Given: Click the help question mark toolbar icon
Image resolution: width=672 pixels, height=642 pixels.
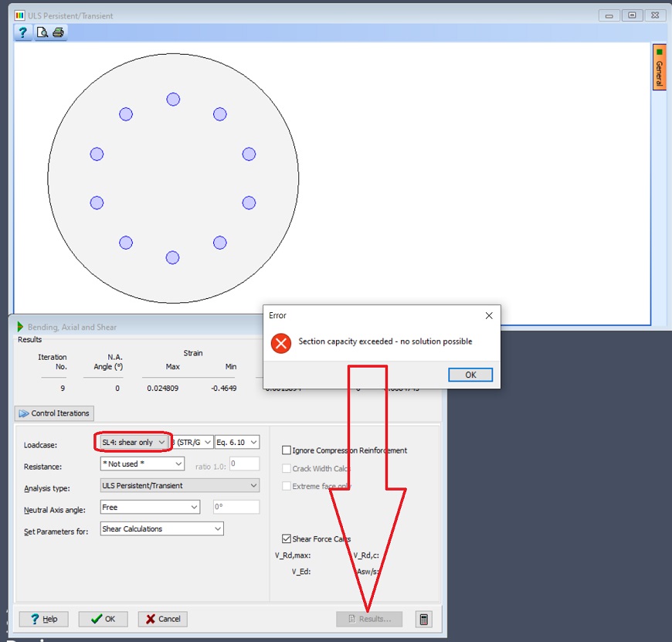Looking at the screenshot, I should (22, 32).
